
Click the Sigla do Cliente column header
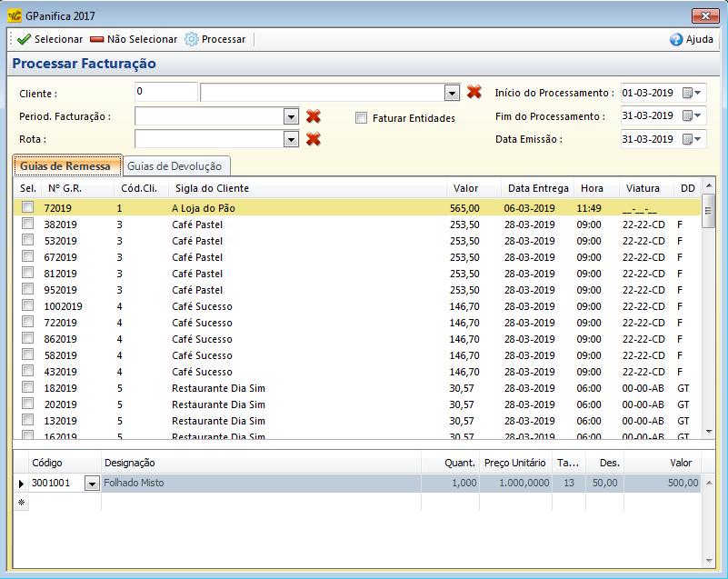coord(212,188)
